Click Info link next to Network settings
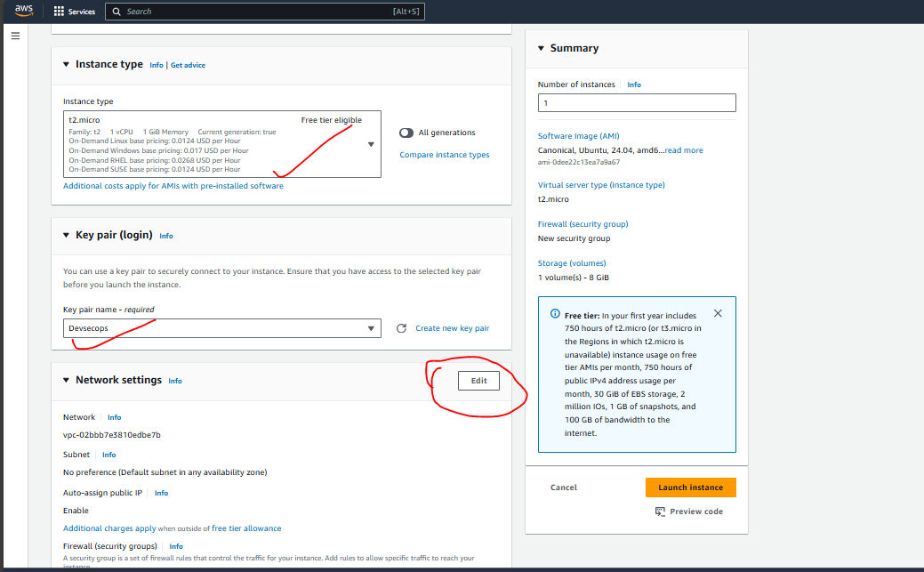 click(x=175, y=381)
